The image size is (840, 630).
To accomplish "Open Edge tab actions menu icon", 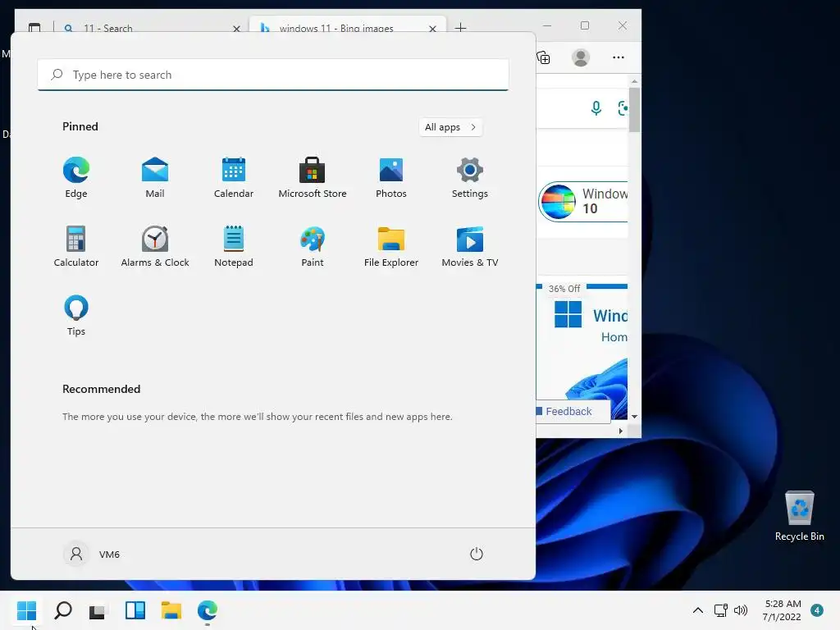I will click(x=34, y=27).
